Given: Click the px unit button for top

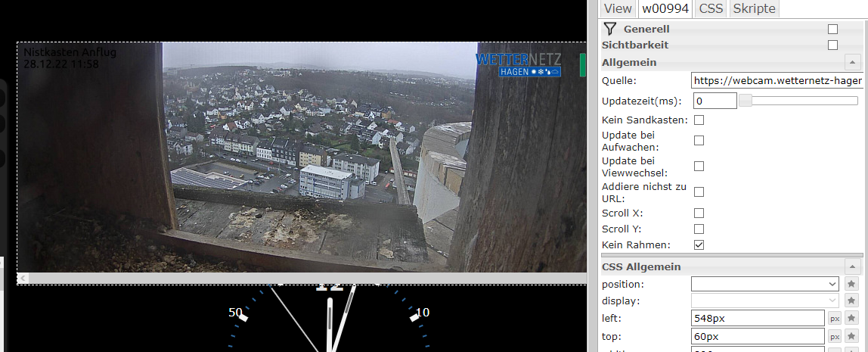Looking at the screenshot, I should (x=835, y=336).
